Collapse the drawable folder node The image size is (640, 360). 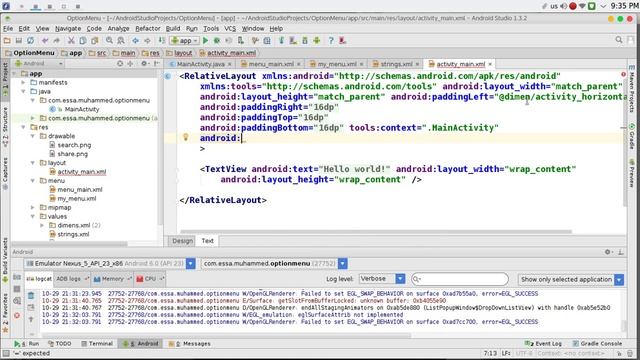point(33,136)
